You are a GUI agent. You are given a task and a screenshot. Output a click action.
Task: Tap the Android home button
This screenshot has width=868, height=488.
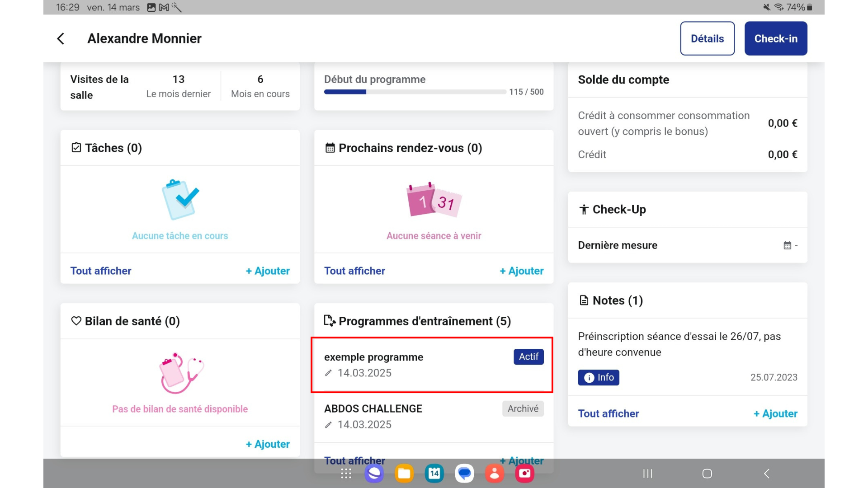[707, 474]
